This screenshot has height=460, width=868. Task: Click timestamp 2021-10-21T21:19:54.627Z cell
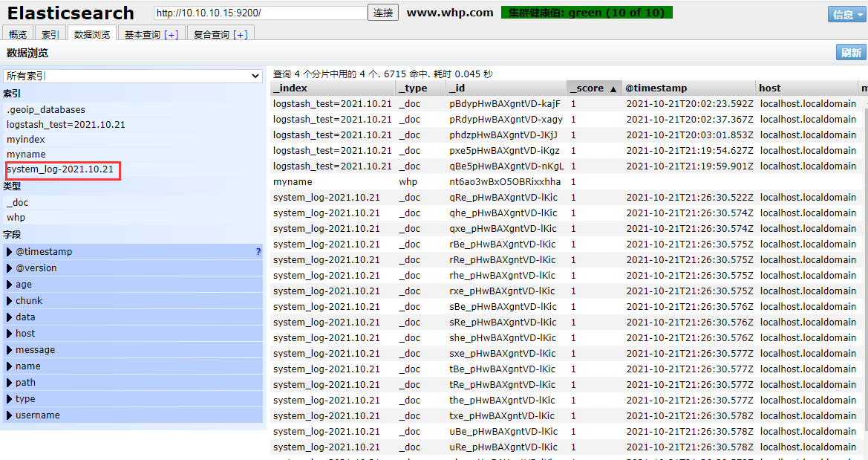[690, 150]
